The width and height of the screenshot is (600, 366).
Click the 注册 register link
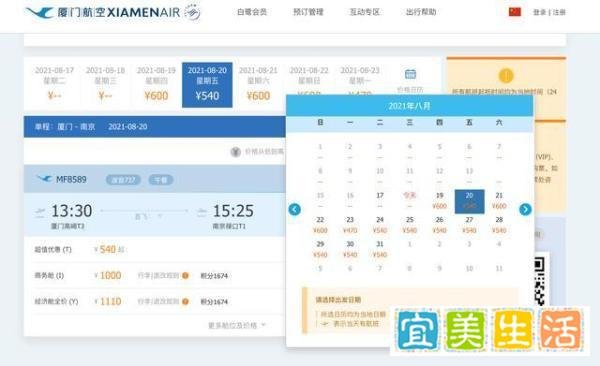coord(559,12)
